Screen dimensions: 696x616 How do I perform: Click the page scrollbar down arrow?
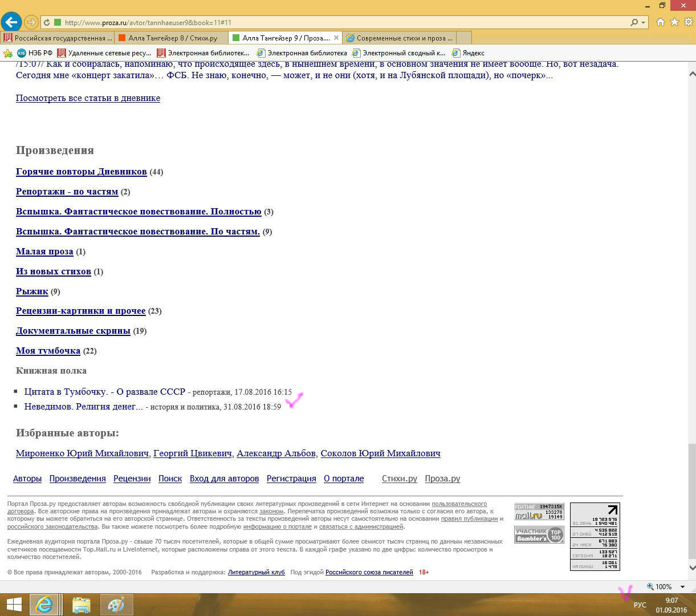[x=692, y=568]
